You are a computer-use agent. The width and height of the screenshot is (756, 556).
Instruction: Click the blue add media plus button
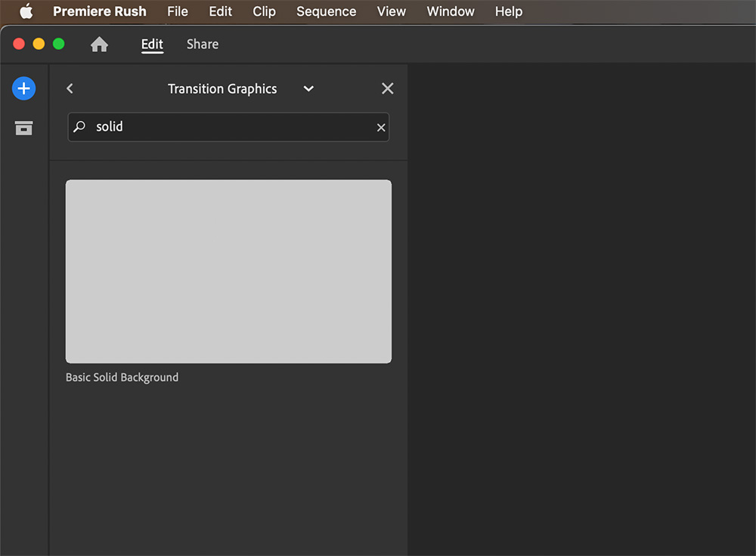[x=23, y=88]
